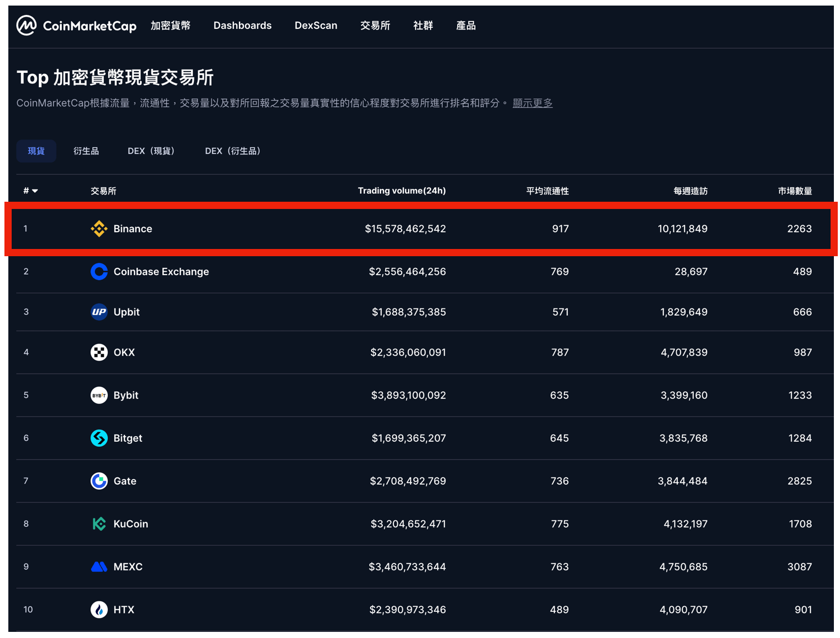Sort by the 市場數量 column header

point(795,191)
